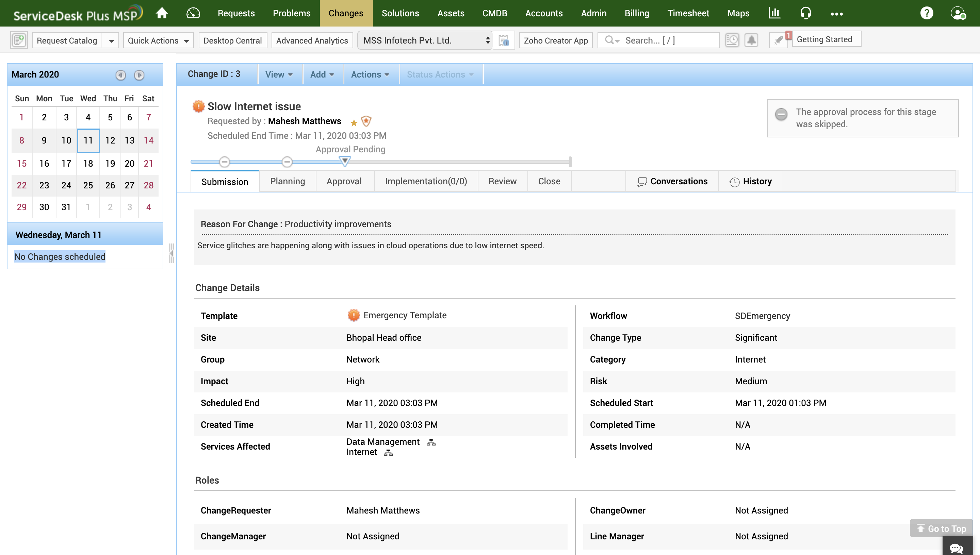Open the dashboard gauge icon
980x555 pixels.
pyautogui.click(x=193, y=13)
